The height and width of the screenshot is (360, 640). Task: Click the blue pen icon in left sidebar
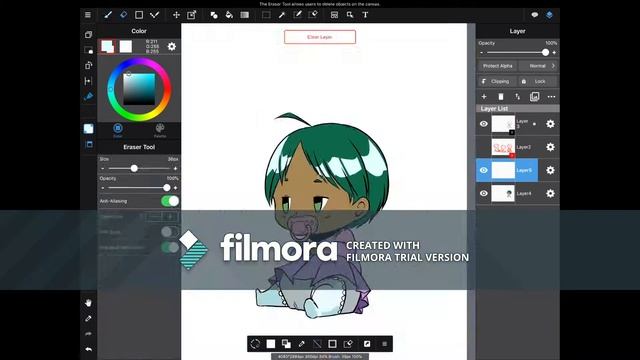88,96
